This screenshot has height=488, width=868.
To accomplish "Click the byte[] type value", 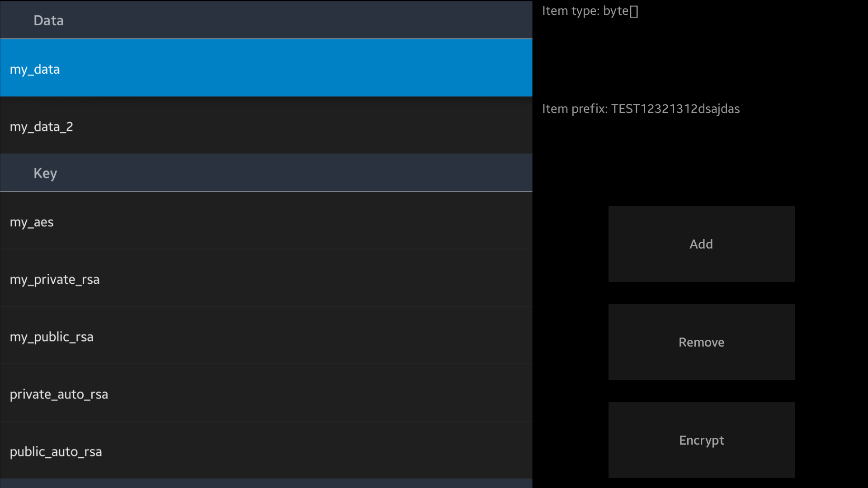I will click(x=620, y=11).
